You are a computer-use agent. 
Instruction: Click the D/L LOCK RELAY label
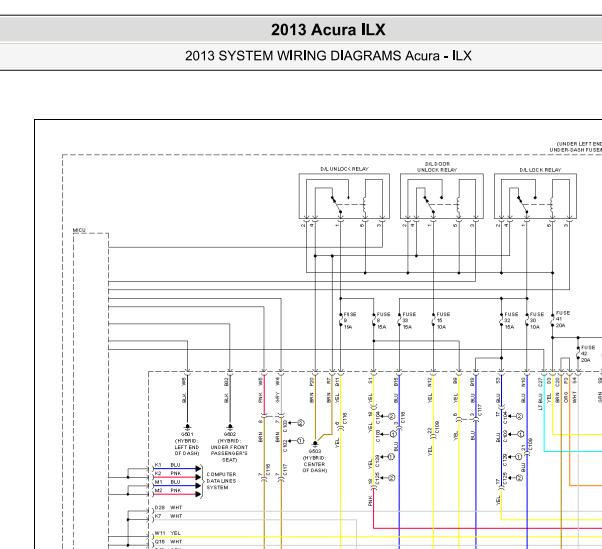click(540, 170)
